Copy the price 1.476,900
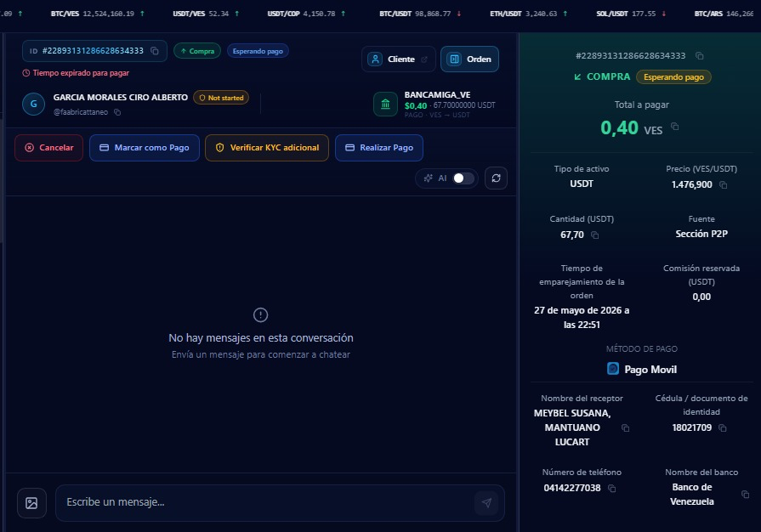 click(x=723, y=184)
